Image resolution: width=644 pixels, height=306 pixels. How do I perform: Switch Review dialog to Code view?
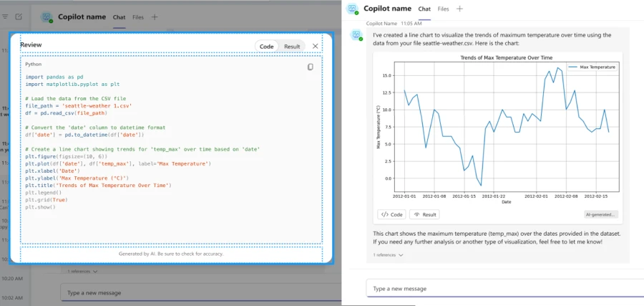point(266,46)
